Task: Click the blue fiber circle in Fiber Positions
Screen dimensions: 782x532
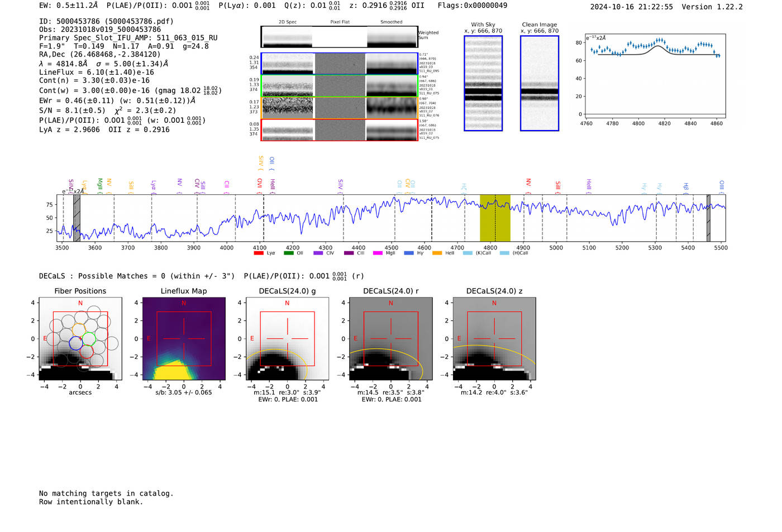Action: [75, 343]
